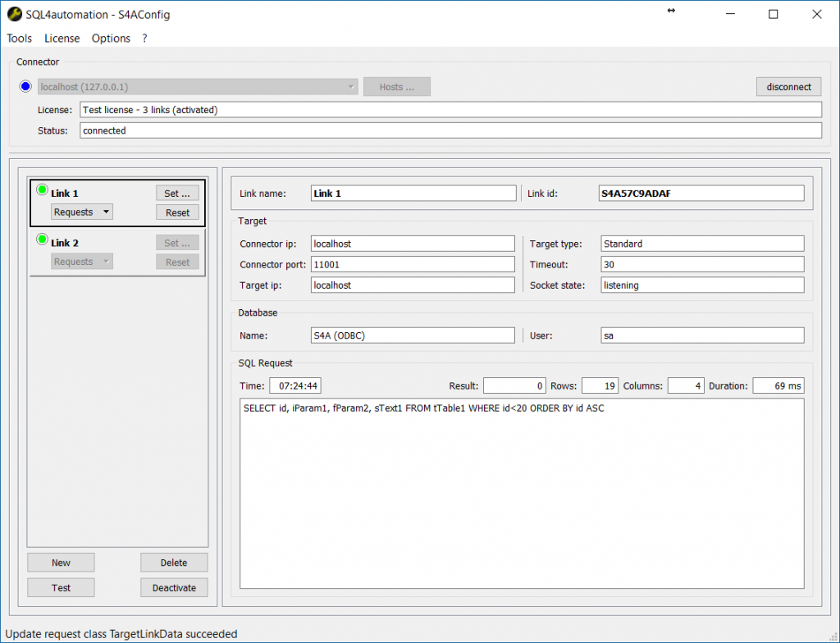The width and height of the screenshot is (840, 643).
Task: Create a new link with New button
Action: coord(61,563)
